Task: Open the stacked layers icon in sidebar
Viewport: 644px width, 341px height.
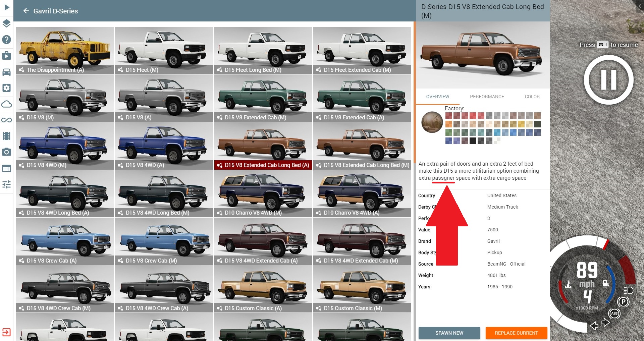Action: pos(6,23)
